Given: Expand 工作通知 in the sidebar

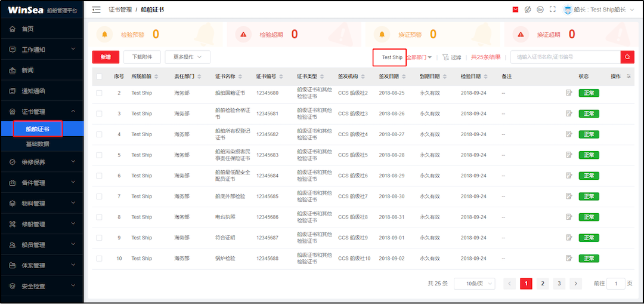Looking at the screenshot, I should click(42, 50).
